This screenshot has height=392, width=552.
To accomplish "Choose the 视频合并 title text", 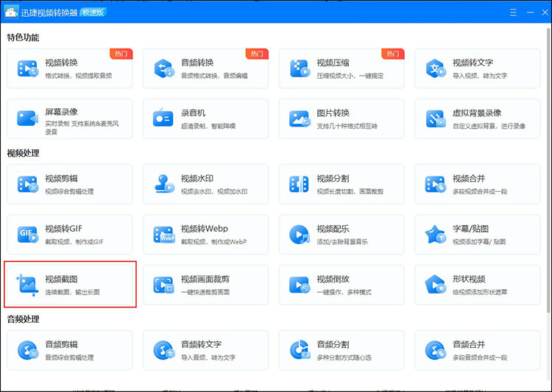I will point(469,179).
